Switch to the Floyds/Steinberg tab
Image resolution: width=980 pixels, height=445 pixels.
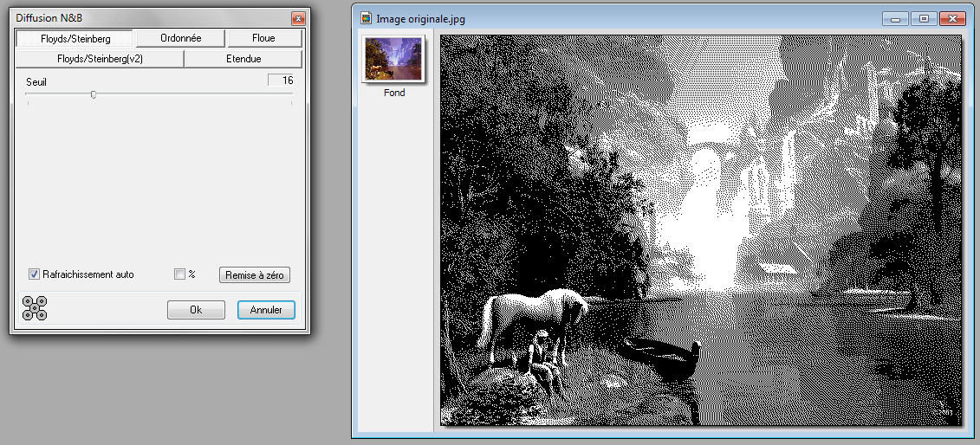pos(75,39)
